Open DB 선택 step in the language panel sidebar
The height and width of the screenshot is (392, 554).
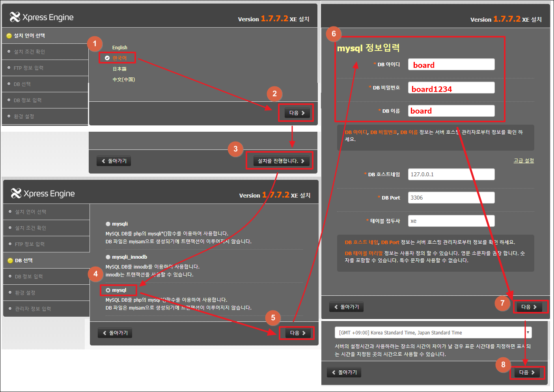pos(45,84)
